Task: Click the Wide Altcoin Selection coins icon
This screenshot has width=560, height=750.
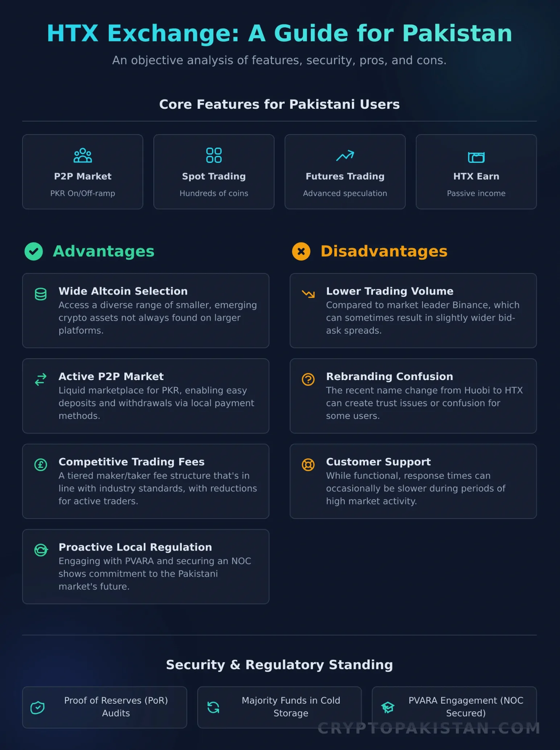Action: pos(41,294)
